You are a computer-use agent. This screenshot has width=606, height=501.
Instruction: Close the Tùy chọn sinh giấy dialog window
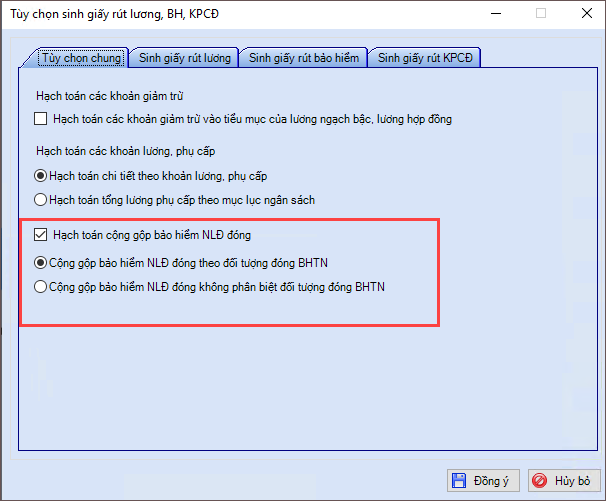pos(584,14)
